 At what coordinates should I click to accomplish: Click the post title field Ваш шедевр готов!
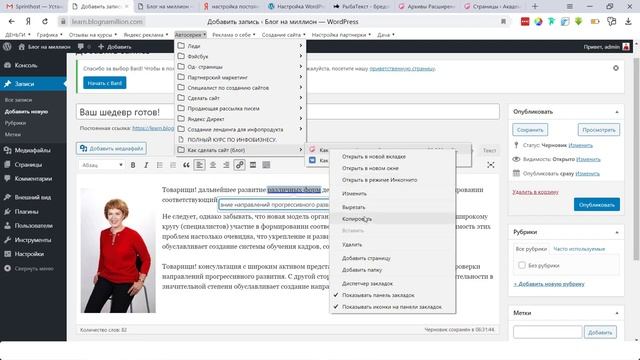[x=288, y=112]
